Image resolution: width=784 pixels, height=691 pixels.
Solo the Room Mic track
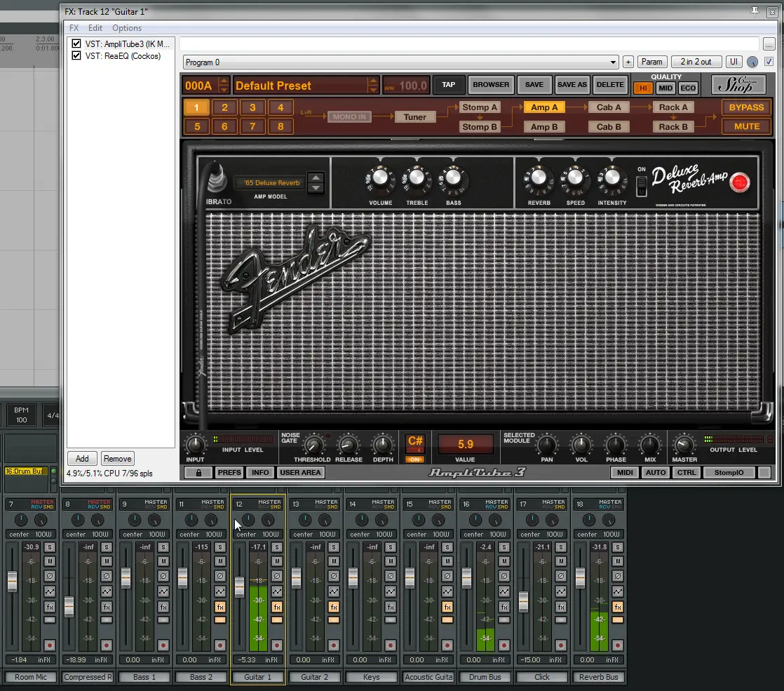coord(50,547)
